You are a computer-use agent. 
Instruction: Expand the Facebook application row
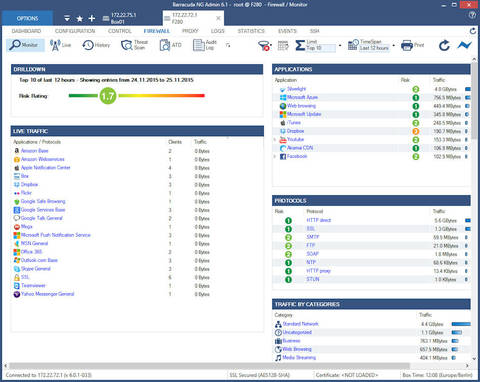pos(275,156)
